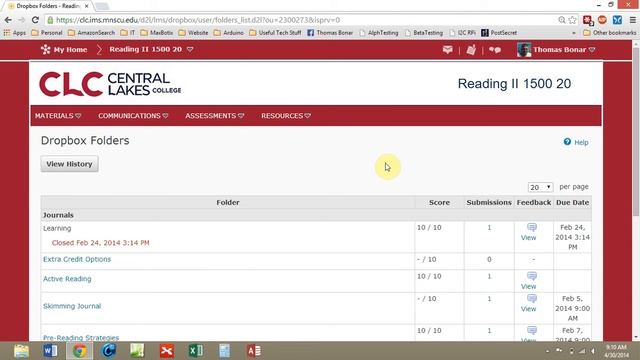Screen dimensions: 640x360
Task: Open PostSecret bookmark
Action: pyautogui.click(x=499, y=33)
